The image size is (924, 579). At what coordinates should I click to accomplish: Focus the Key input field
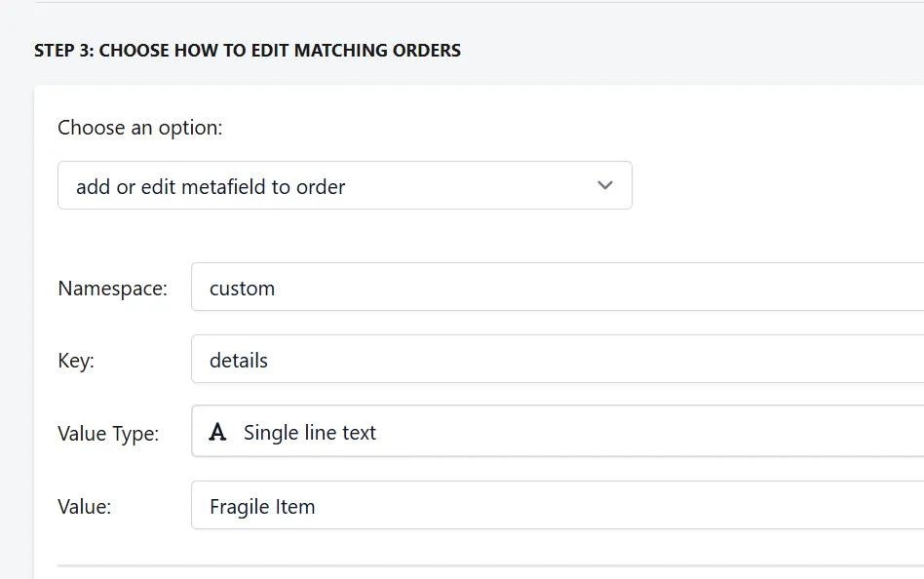(558, 359)
